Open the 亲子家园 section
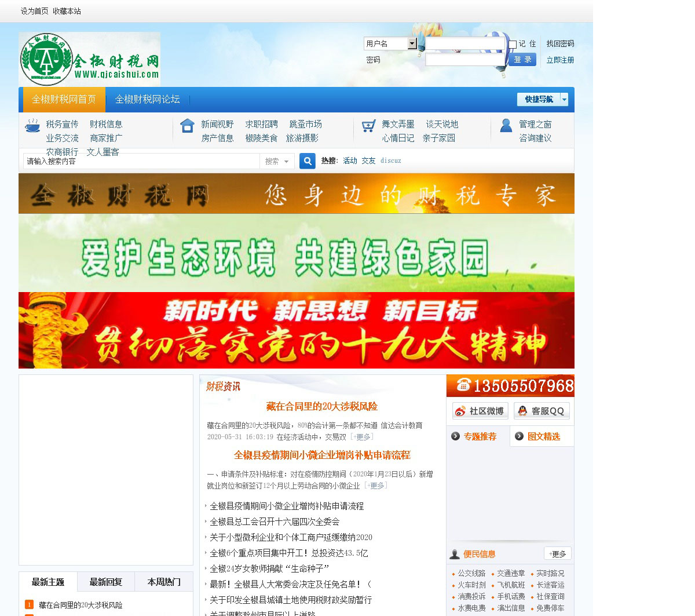 point(438,138)
